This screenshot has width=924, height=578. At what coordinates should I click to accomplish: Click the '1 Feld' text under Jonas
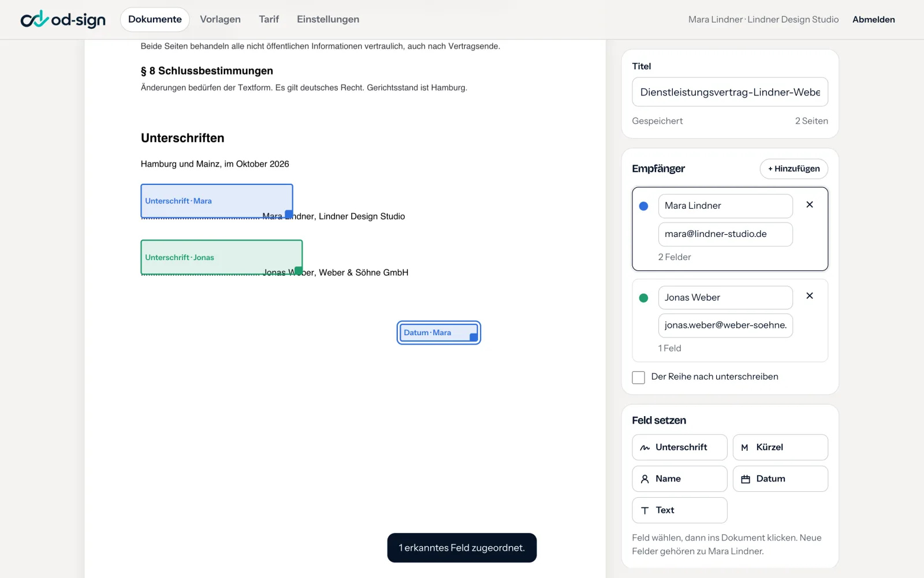click(x=670, y=349)
